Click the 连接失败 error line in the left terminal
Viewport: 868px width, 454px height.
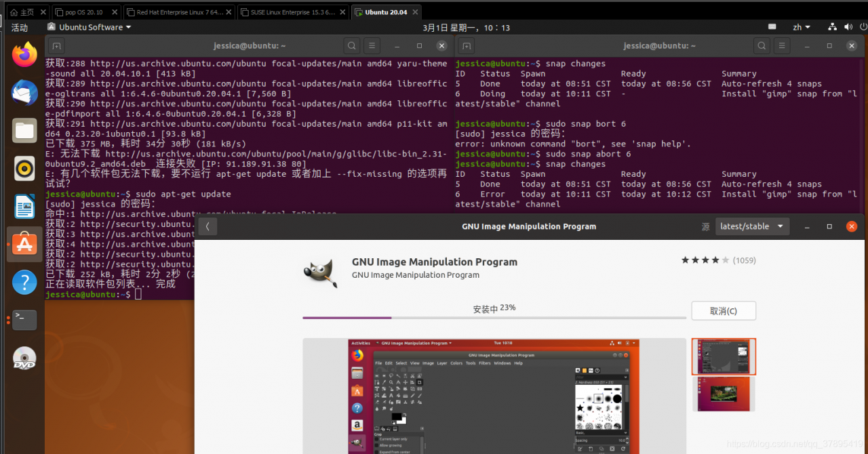[x=246, y=159]
